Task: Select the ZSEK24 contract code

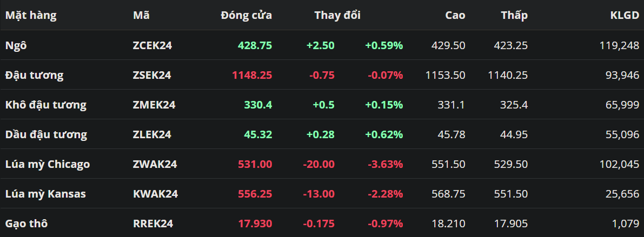Action: tap(152, 75)
